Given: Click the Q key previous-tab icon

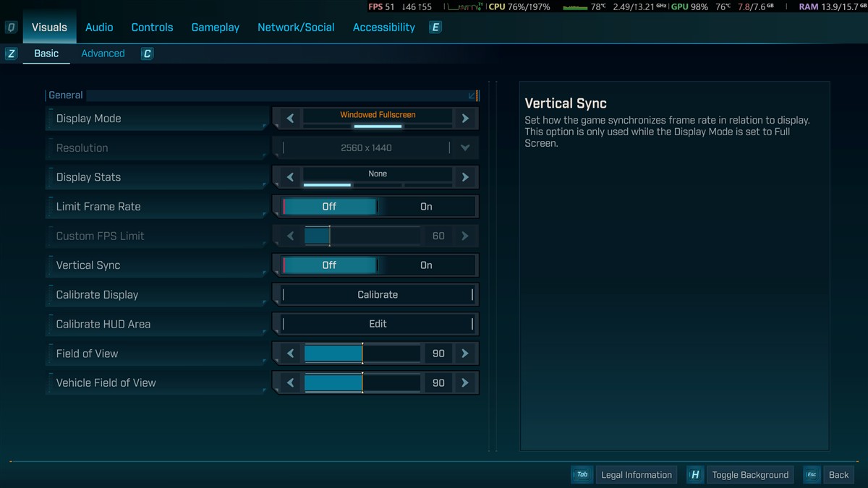Looking at the screenshot, I should 11,27.
